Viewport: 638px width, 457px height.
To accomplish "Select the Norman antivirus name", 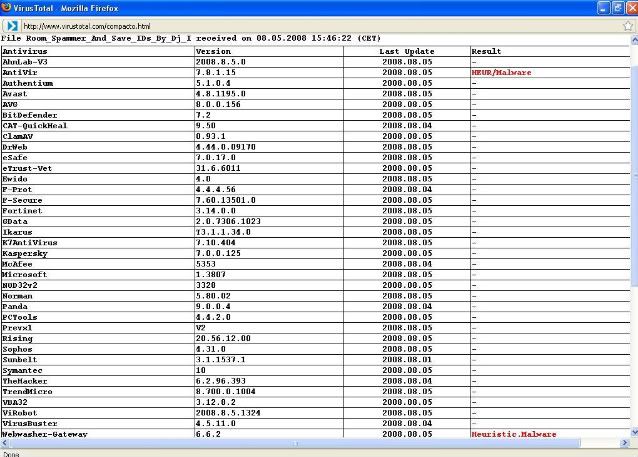I will [x=17, y=296].
